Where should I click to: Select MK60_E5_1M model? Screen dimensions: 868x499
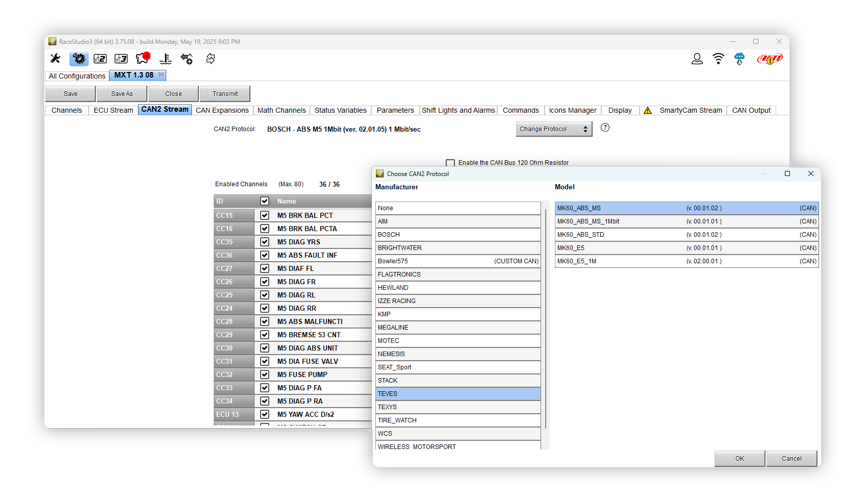pos(687,261)
